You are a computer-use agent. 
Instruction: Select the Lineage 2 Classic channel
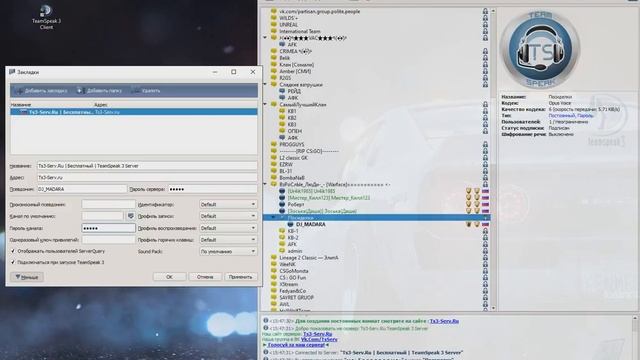(309, 258)
